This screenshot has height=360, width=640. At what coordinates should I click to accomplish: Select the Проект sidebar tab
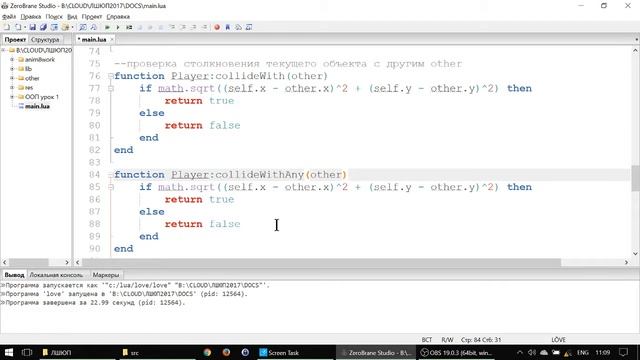pyautogui.click(x=16, y=40)
